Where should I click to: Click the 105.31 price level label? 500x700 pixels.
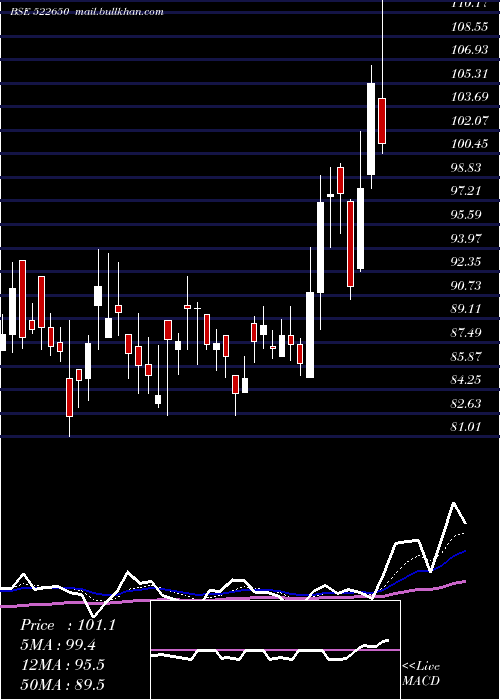[470, 73]
